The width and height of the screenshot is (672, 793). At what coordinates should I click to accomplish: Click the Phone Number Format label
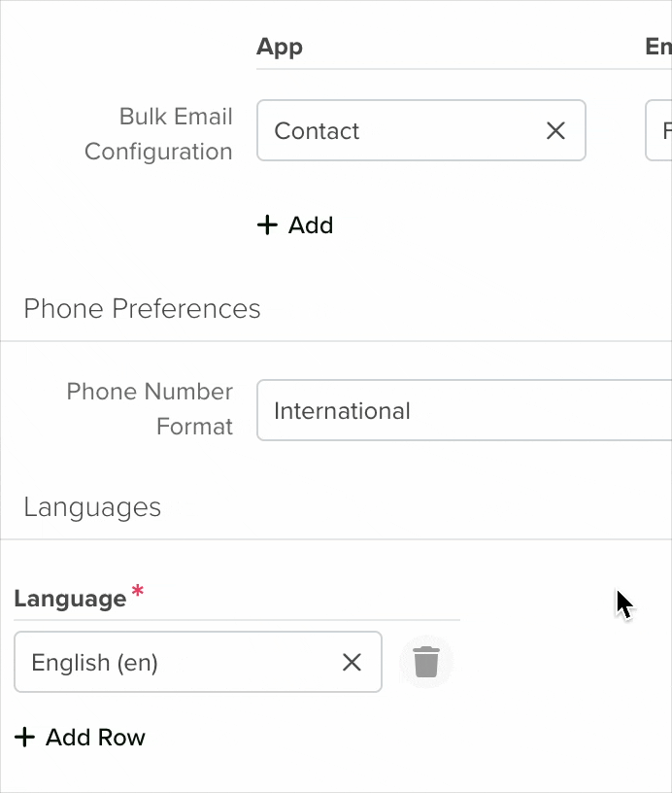150,408
